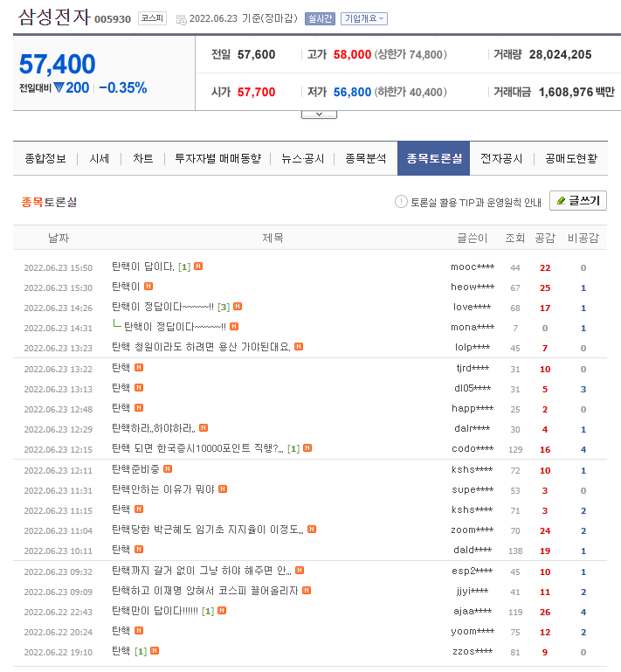The image size is (621, 672).
Task: Open 토론실 활용 TIP과 운영원칙 안내 link
Action: coord(476,202)
